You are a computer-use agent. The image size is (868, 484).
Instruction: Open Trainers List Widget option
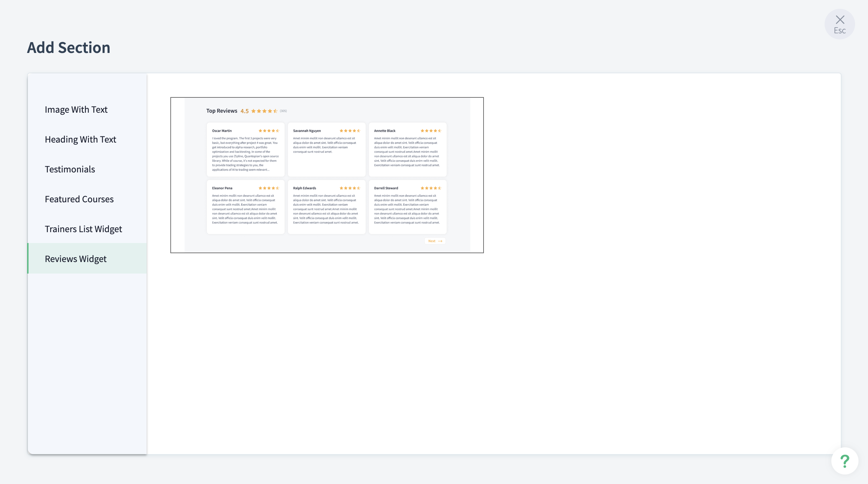(x=83, y=229)
